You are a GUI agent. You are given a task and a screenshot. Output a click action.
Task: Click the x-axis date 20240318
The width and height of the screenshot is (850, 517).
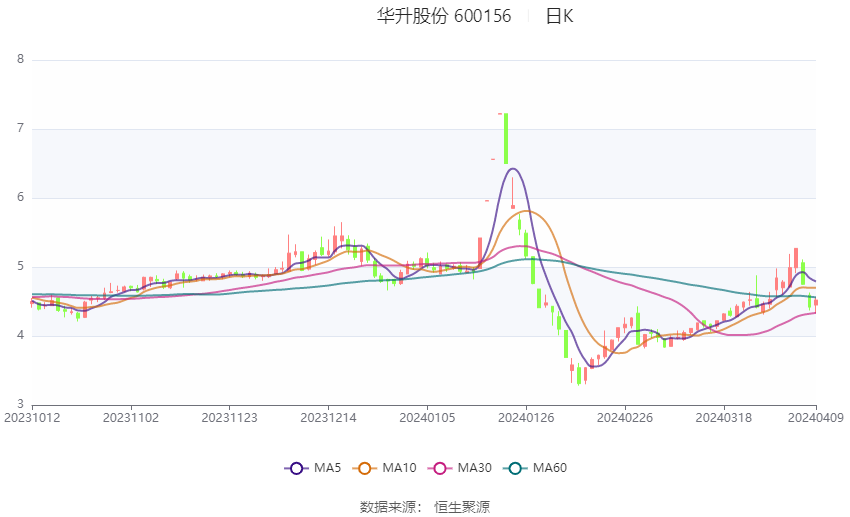coord(724,418)
